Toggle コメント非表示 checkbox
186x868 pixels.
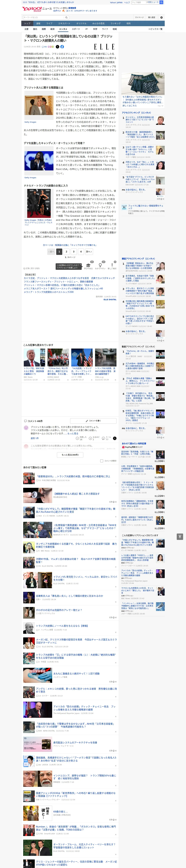102,461
